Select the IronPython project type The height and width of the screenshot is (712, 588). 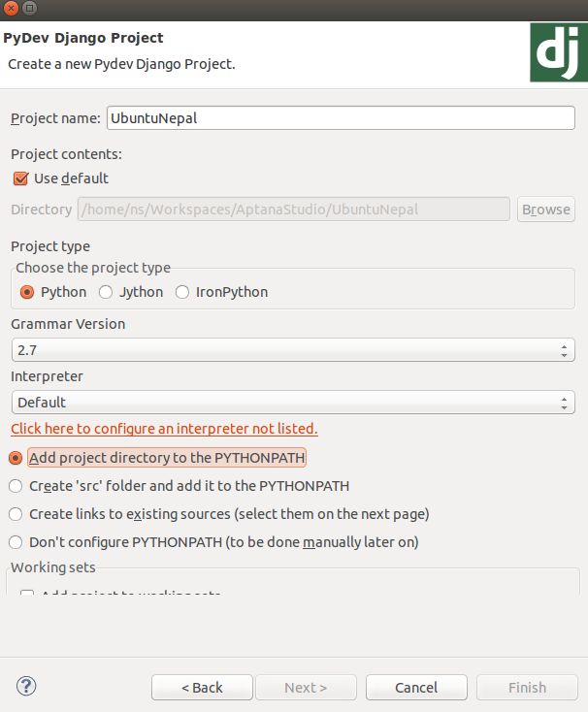coord(182,292)
